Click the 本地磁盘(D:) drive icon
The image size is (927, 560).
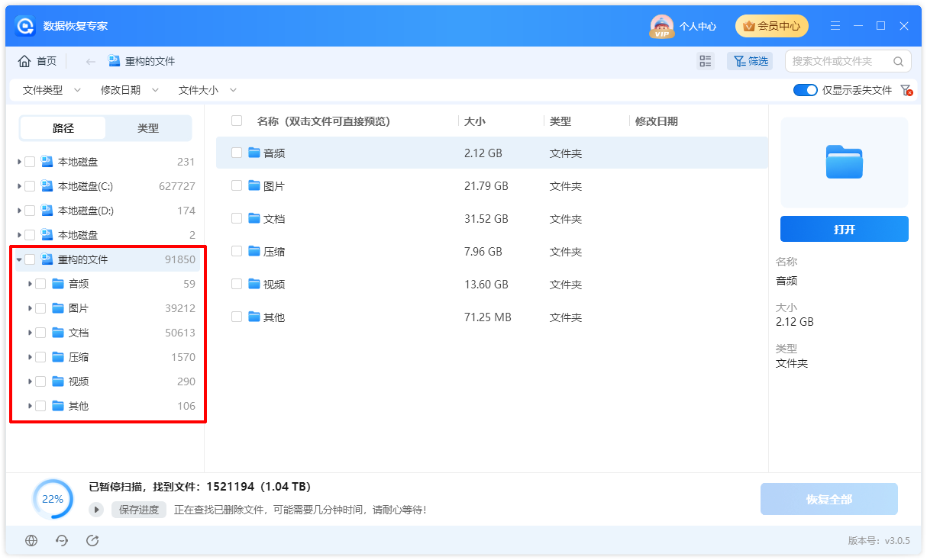(47, 211)
